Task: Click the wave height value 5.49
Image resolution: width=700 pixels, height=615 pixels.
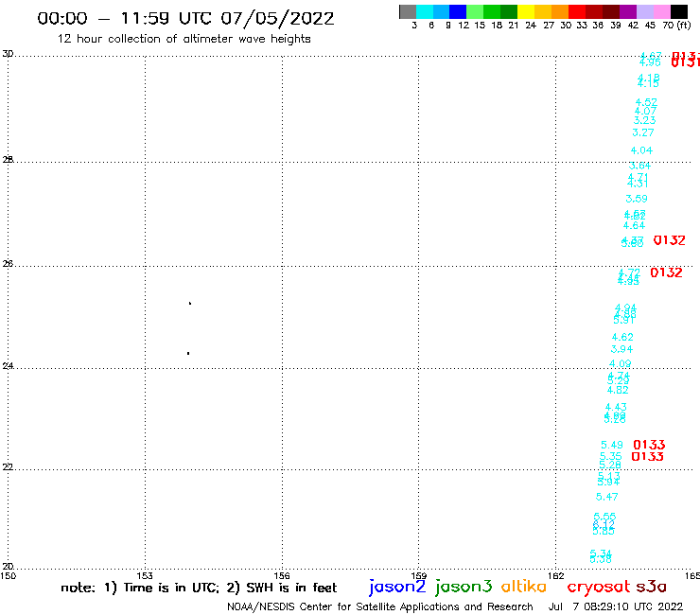Action: [x=612, y=445]
